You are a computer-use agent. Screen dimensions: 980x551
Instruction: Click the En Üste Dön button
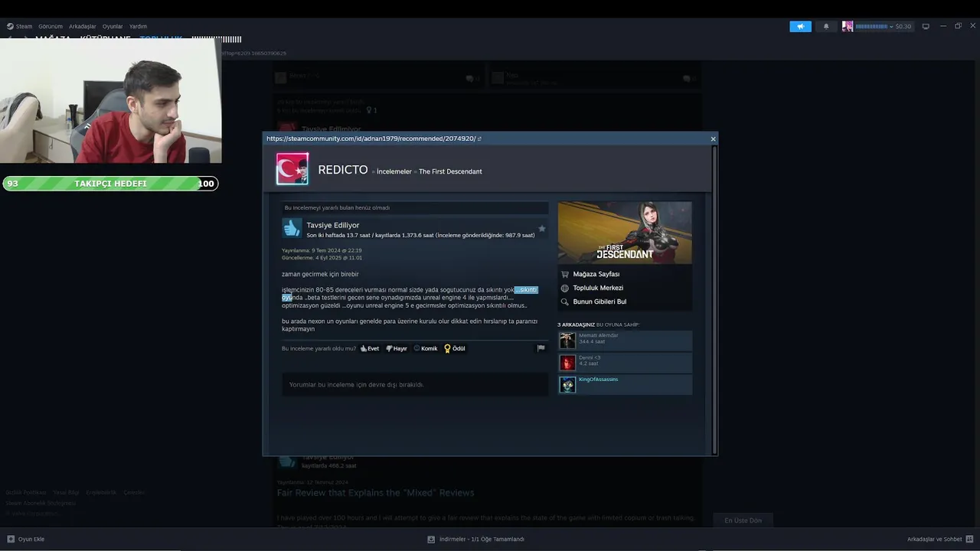743,520
